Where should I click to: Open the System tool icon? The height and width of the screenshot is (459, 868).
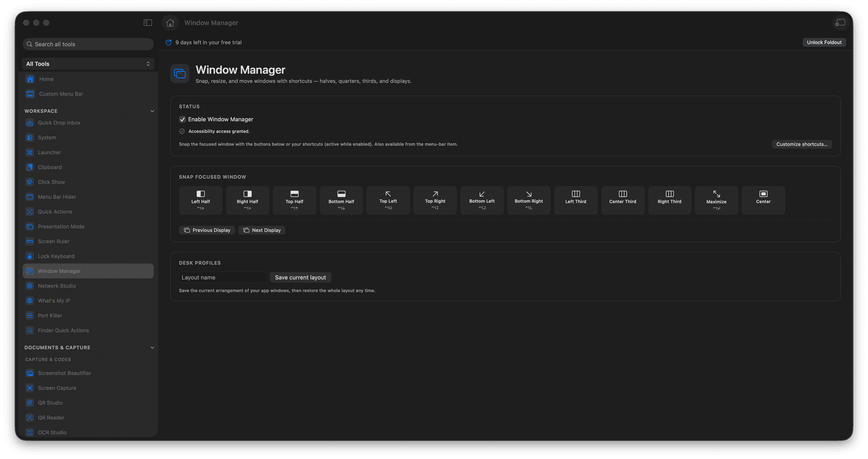point(30,138)
